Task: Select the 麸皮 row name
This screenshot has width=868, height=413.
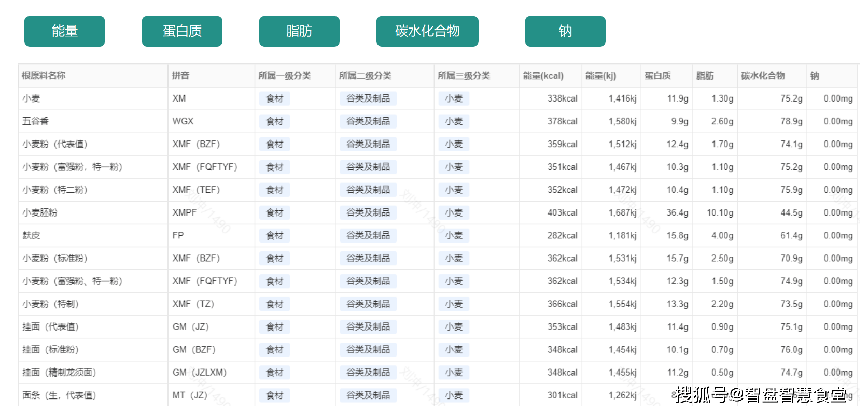Action: [31, 235]
